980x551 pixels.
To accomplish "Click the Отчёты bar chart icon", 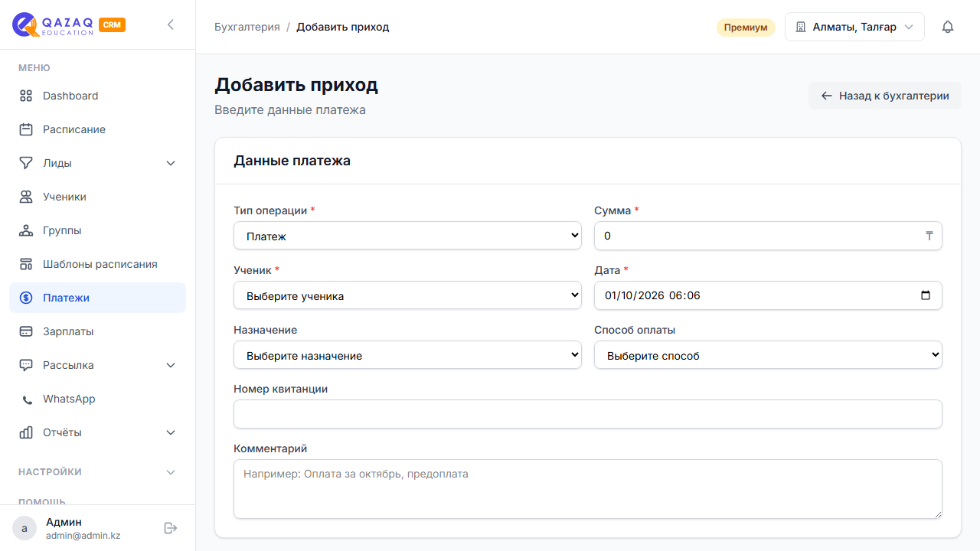I will coord(26,432).
